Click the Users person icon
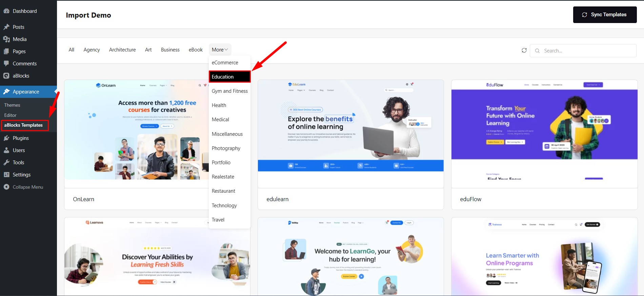This screenshot has width=644, height=296. coord(6,150)
